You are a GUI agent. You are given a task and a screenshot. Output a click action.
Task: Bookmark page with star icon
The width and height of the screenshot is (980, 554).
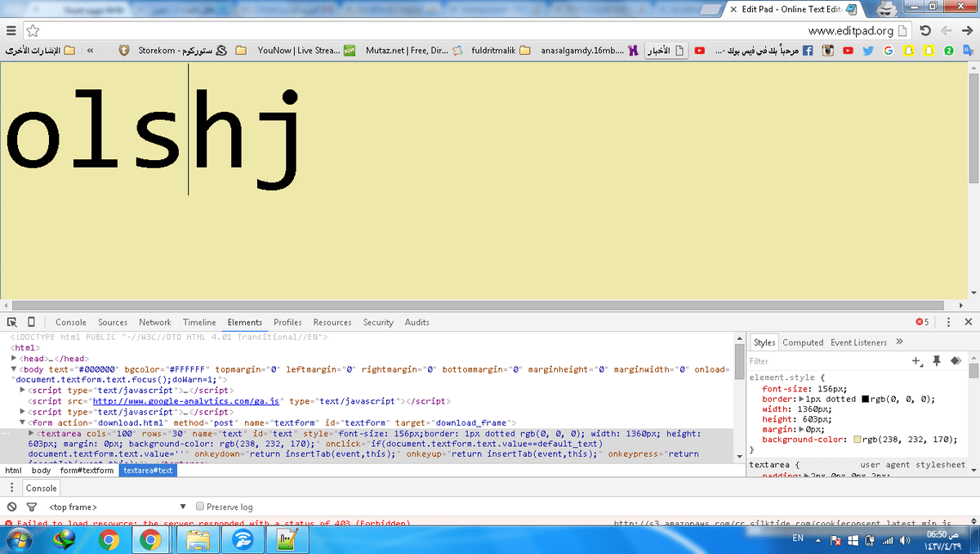(x=33, y=30)
